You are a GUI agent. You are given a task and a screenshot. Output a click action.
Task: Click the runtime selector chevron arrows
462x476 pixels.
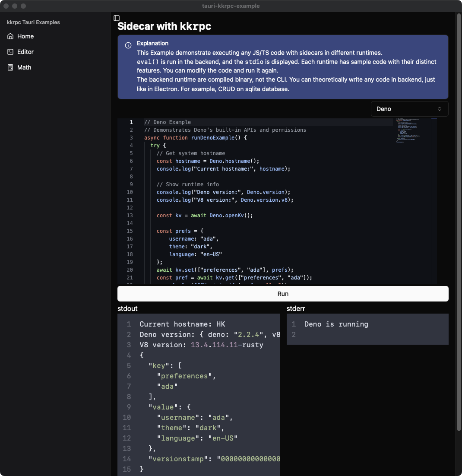pyautogui.click(x=439, y=109)
